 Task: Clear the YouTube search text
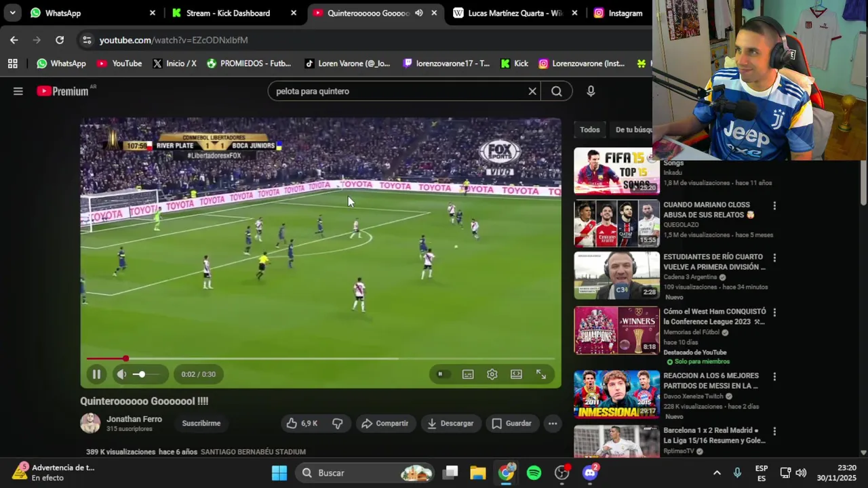point(532,91)
